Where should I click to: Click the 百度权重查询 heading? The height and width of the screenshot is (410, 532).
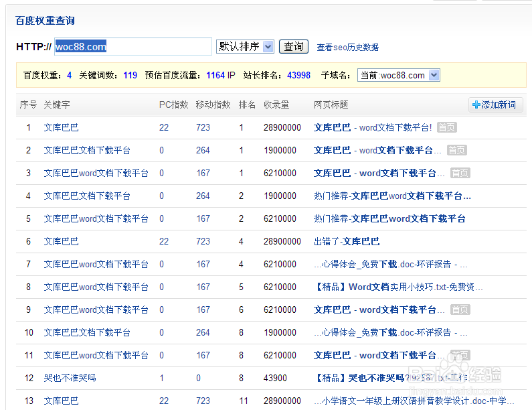tap(45, 21)
